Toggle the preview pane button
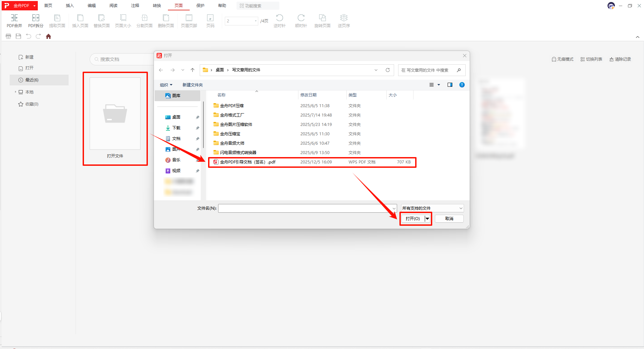The width and height of the screenshot is (644, 349). (x=450, y=85)
